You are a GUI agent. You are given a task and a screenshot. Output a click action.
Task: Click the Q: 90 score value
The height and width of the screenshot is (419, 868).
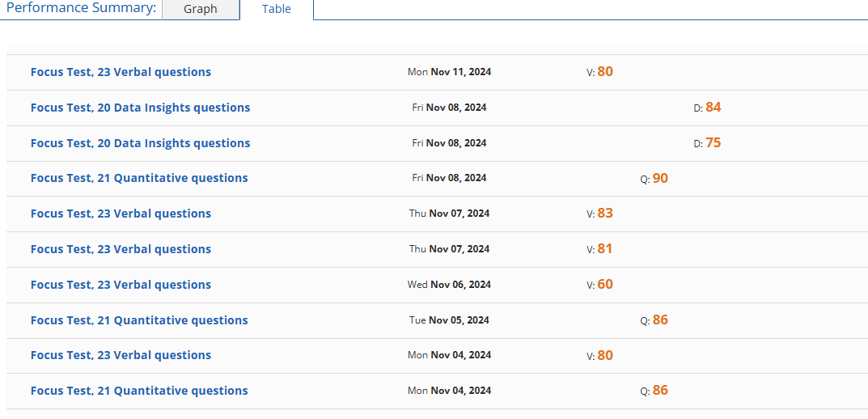[x=659, y=178]
